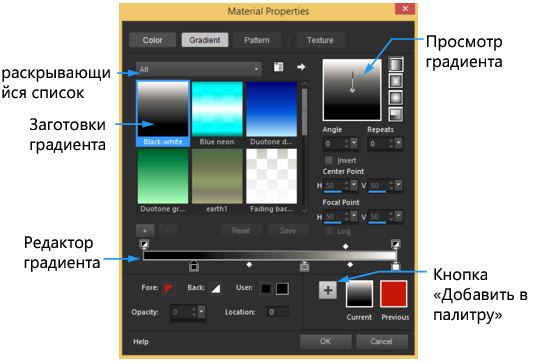
Task: Click the Fore color gradient icon
Action: coord(169,289)
